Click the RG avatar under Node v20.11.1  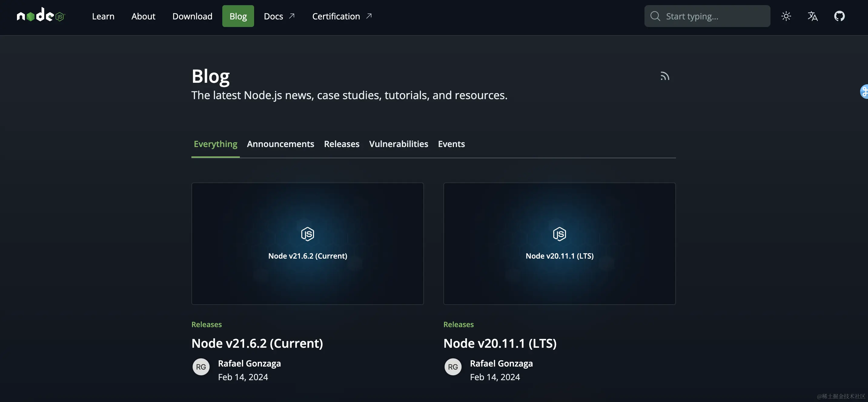[453, 367]
